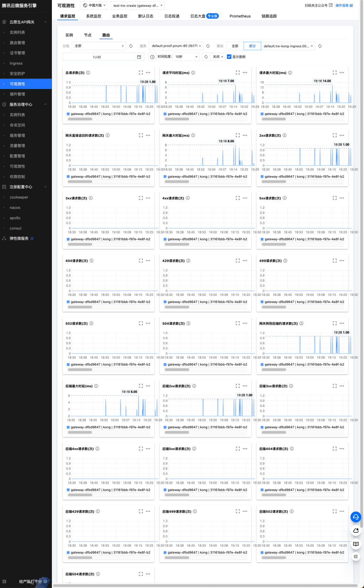Open the default.tre-kong-ingress route dropdown
This screenshot has width=364, height=588.
coord(288,46)
